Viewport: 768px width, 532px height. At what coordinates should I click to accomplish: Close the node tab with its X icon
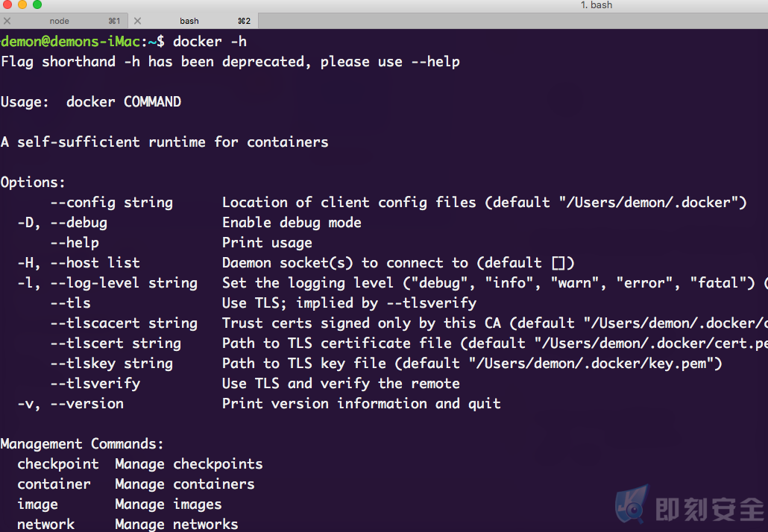7,21
